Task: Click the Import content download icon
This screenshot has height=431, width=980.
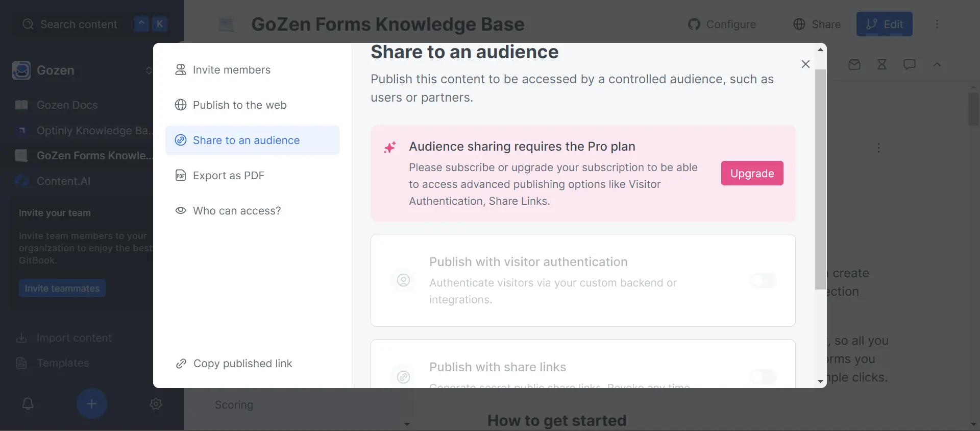Action: 21,338
